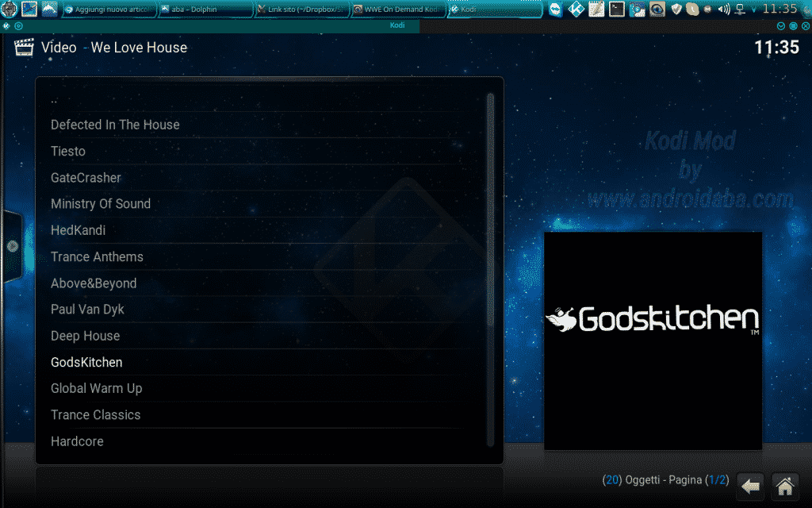This screenshot has height=508, width=812.
Task: Switch to the aba – Dolphin window
Action: (205, 10)
